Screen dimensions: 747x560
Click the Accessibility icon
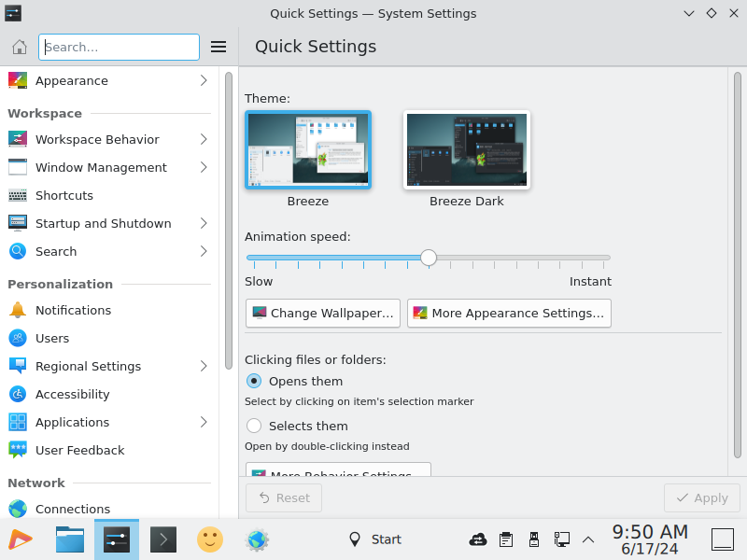pyautogui.click(x=18, y=394)
